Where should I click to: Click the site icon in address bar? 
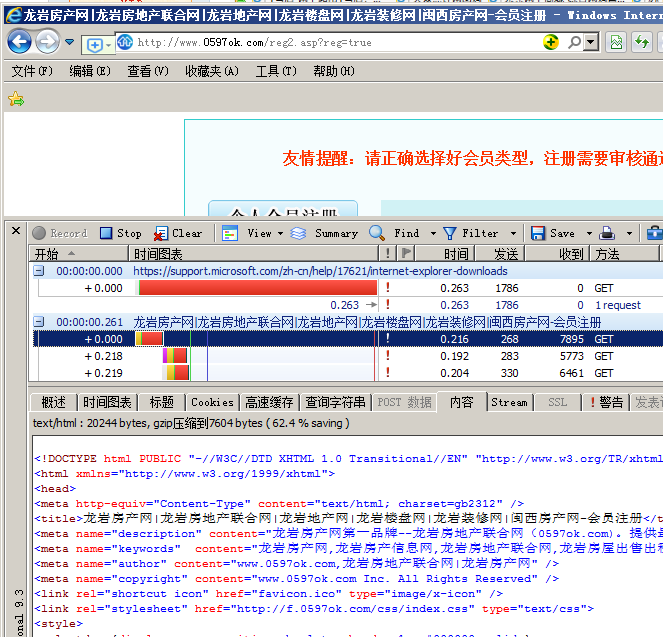tap(125, 42)
